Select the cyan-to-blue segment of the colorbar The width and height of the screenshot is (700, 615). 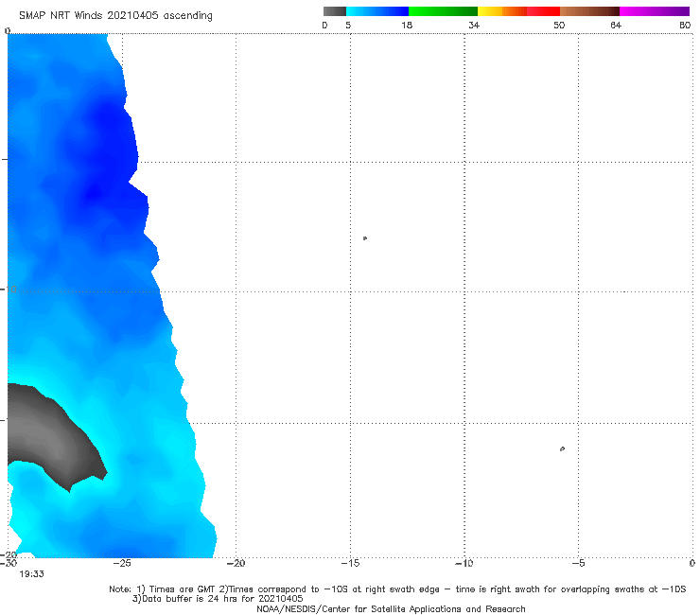point(377,11)
